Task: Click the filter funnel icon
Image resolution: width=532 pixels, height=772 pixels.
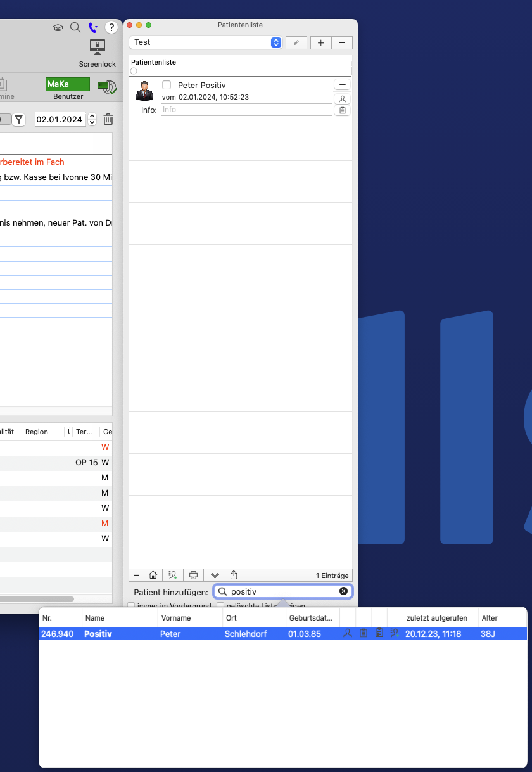Action: pyautogui.click(x=19, y=119)
